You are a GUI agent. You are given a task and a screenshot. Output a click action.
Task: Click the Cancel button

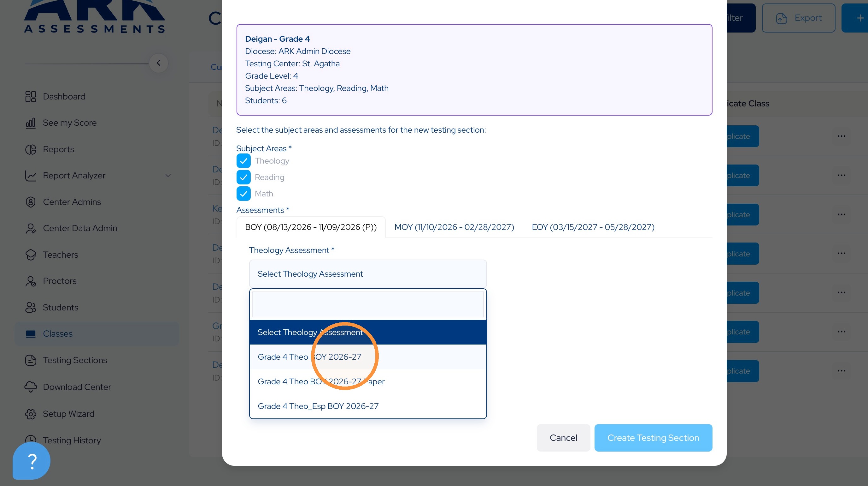563,437
